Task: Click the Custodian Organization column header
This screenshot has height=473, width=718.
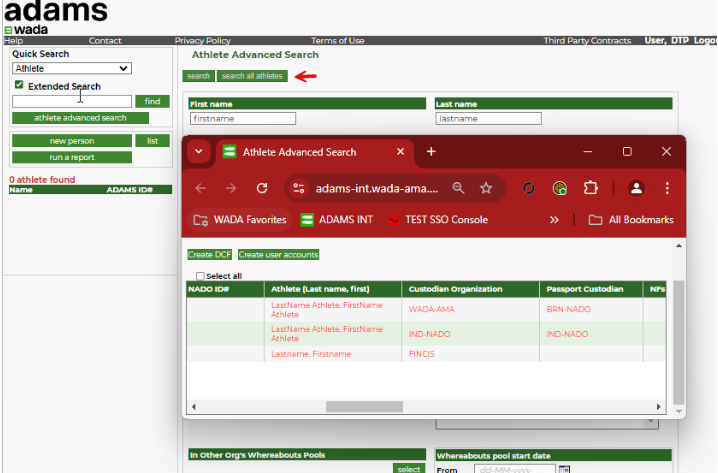Action: tap(471, 289)
